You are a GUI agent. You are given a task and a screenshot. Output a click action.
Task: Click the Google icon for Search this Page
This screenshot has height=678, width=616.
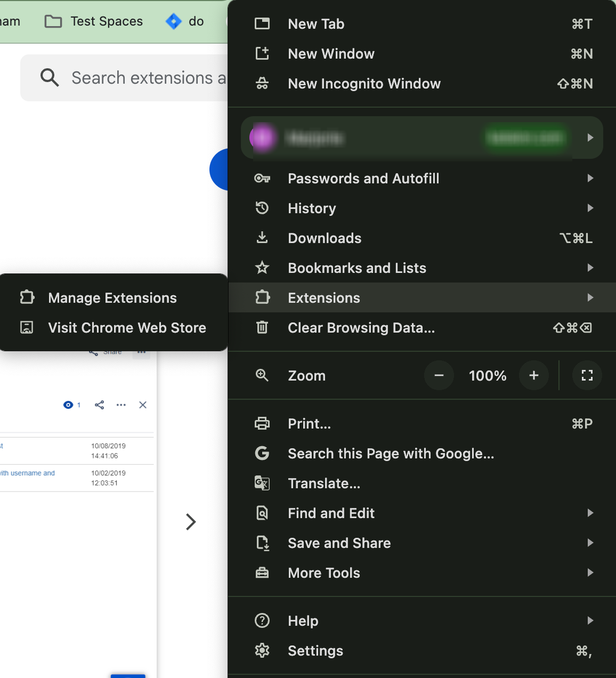262,453
